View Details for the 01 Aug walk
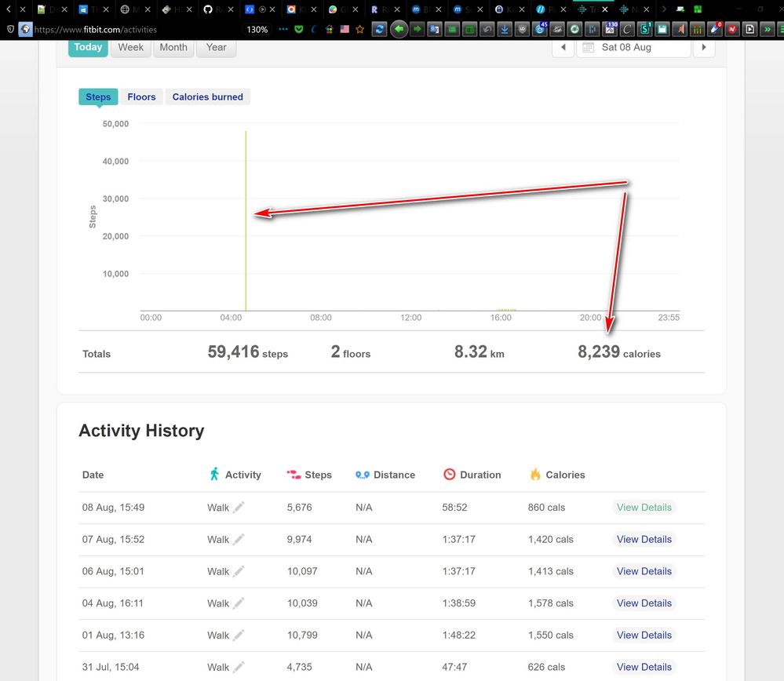Screen dimensions: 784x681 click(x=644, y=635)
